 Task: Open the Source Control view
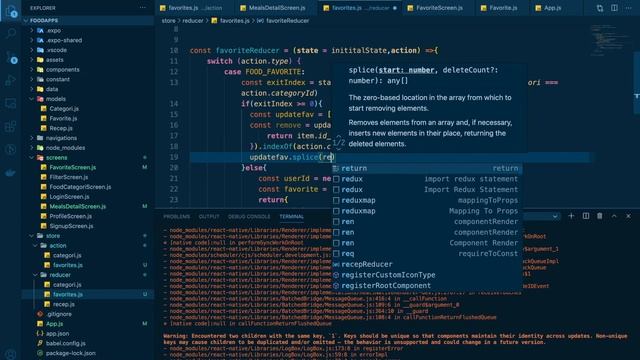pos(11,57)
